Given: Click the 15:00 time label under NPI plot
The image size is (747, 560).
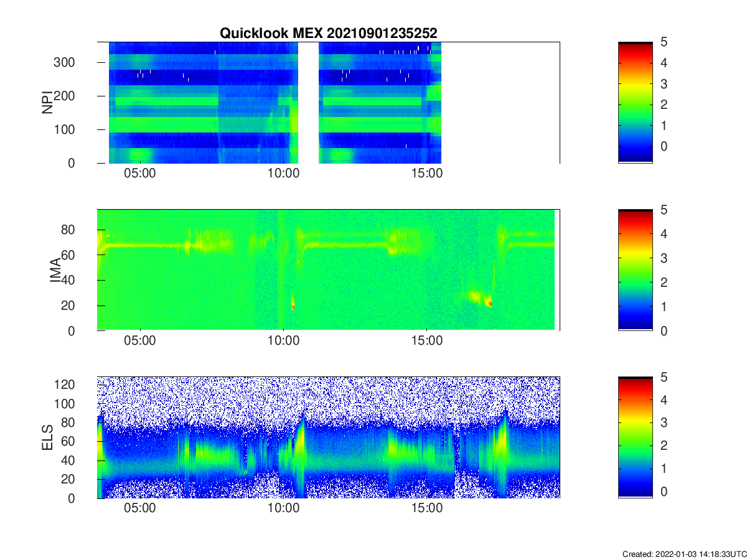Looking at the screenshot, I should coord(426,174).
